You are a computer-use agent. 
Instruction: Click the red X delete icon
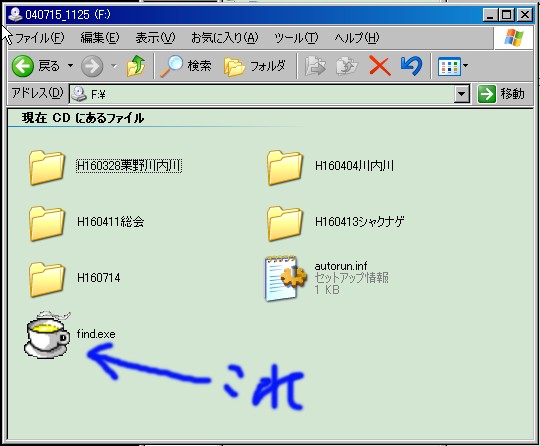380,66
